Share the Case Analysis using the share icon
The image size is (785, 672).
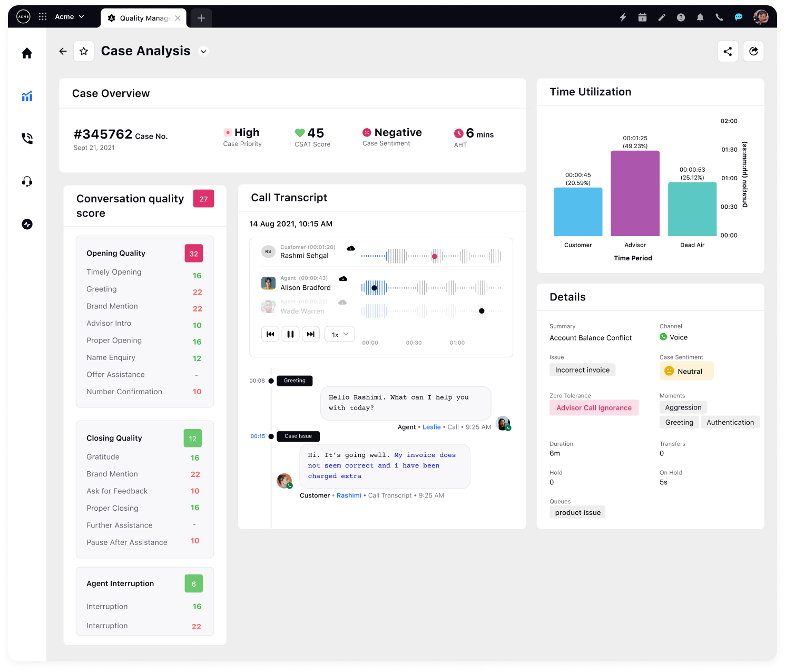(x=728, y=51)
